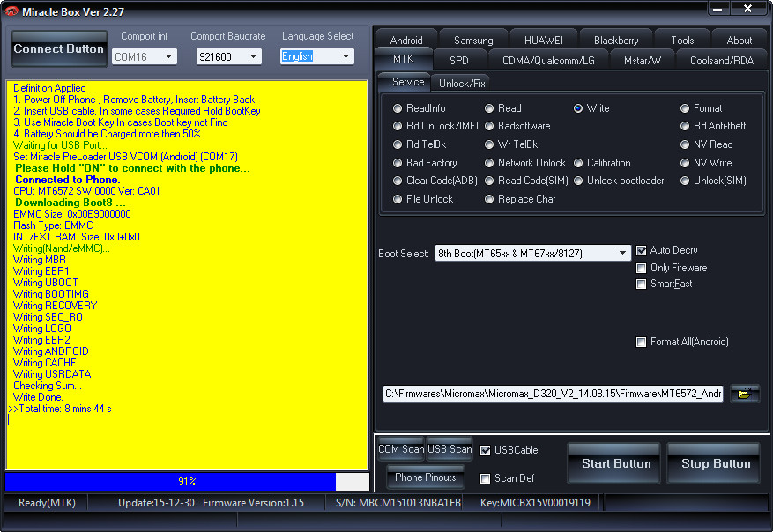Switch to the Tools tab
The image size is (773, 532).
click(682, 40)
